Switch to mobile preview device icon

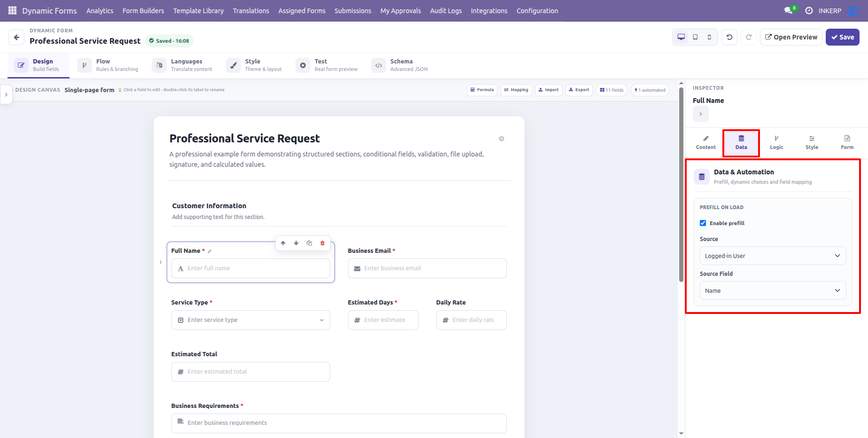[x=709, y=37]
